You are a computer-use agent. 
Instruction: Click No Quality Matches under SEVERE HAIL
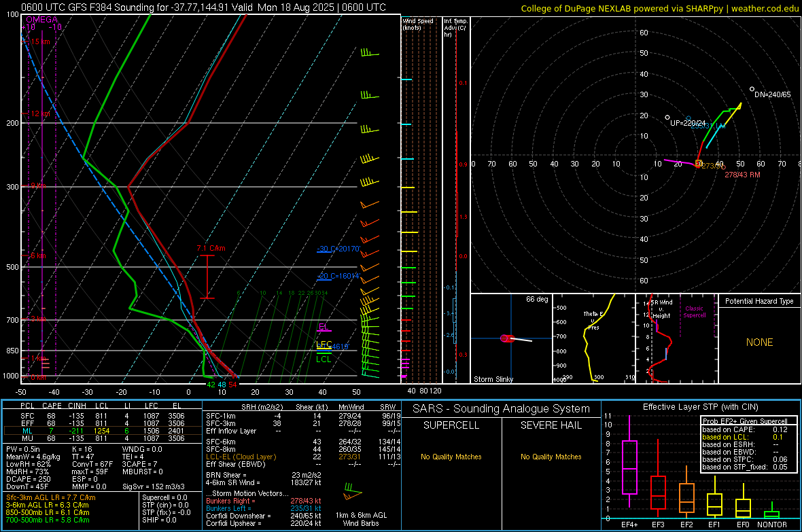tap(551, 457)
